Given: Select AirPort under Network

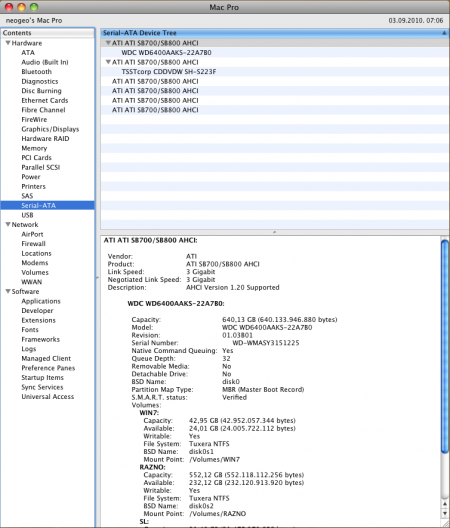Looking at the screenshot, I should point(32,234).
